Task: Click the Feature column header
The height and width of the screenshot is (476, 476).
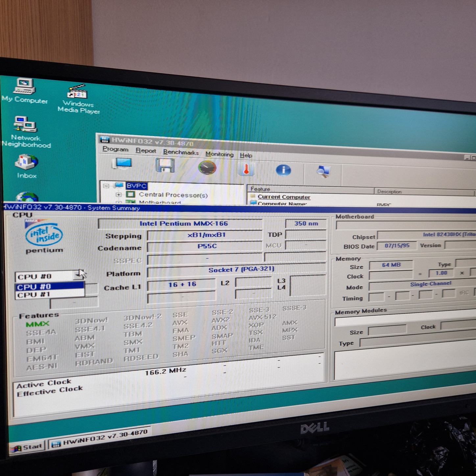Action: (311, 189)
